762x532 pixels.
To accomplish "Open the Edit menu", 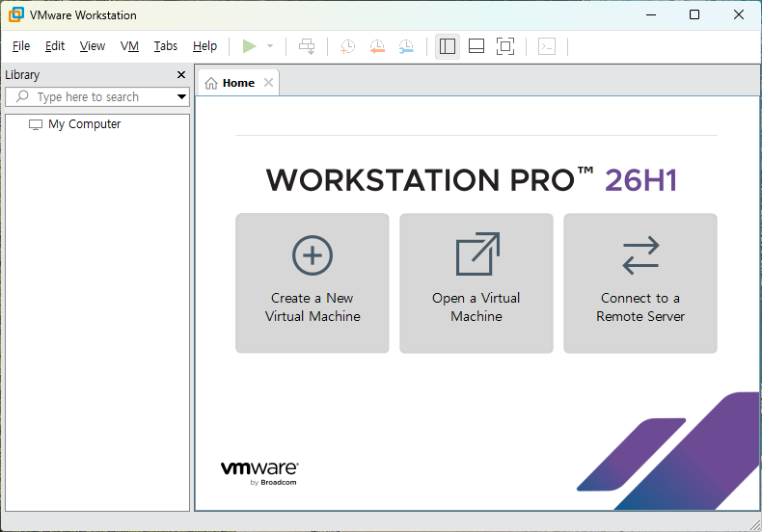I will tap(55, 46).
